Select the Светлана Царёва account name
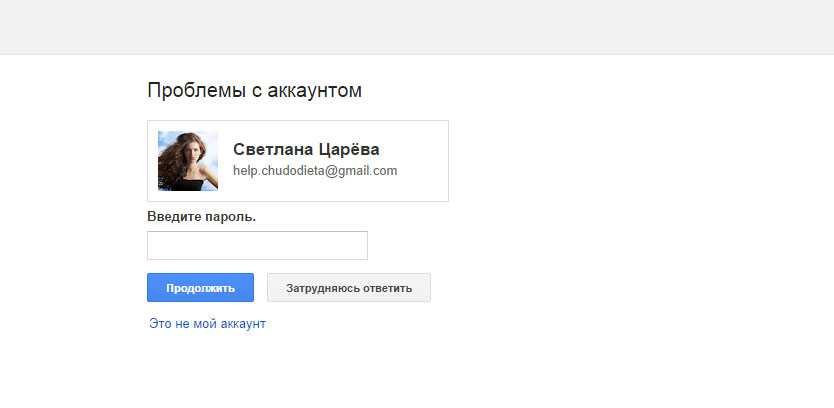The image size is (834, 408). click(306, 149)
